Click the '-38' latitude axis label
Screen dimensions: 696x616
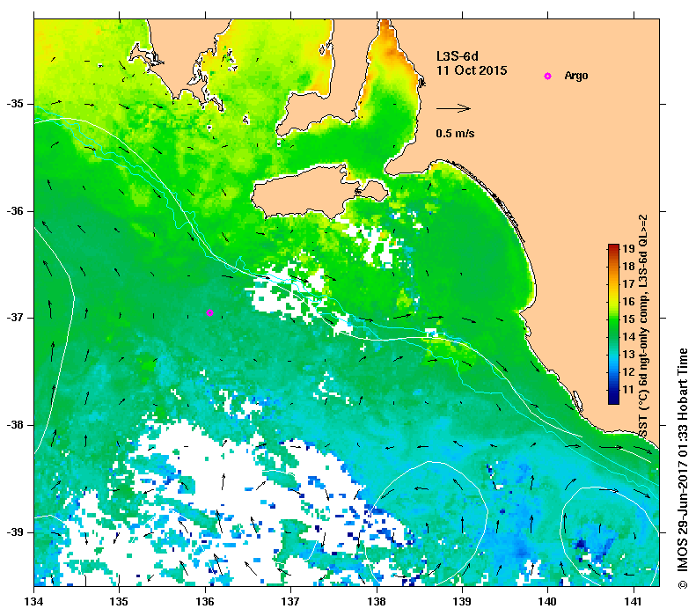pyautogui.click(x=15, y=425)
